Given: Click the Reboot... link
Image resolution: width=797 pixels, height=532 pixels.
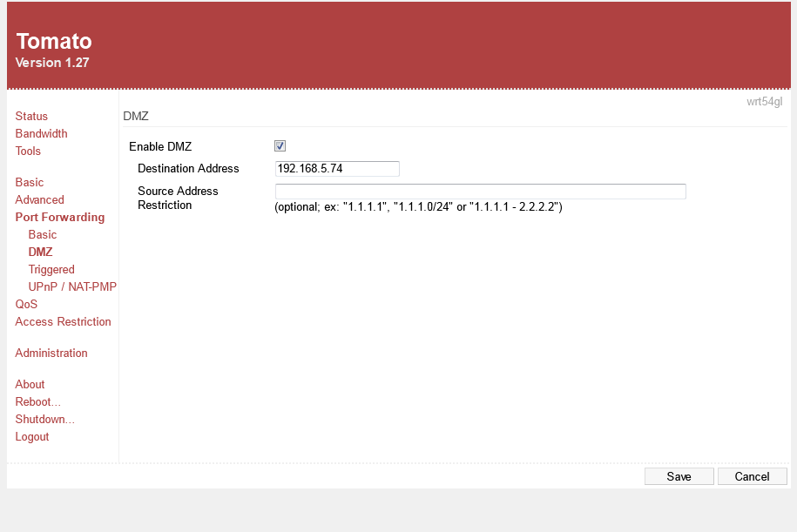Looking at the screenshot, I should coord(37,402).
